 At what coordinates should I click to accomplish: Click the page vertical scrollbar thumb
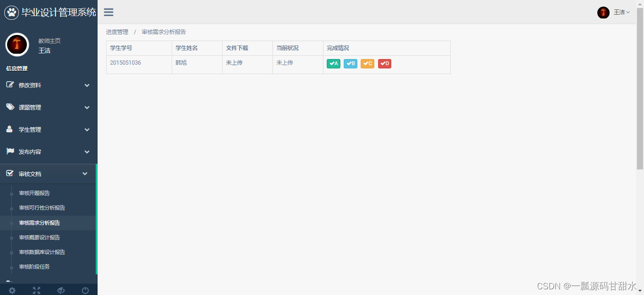(x=640, y=88)
